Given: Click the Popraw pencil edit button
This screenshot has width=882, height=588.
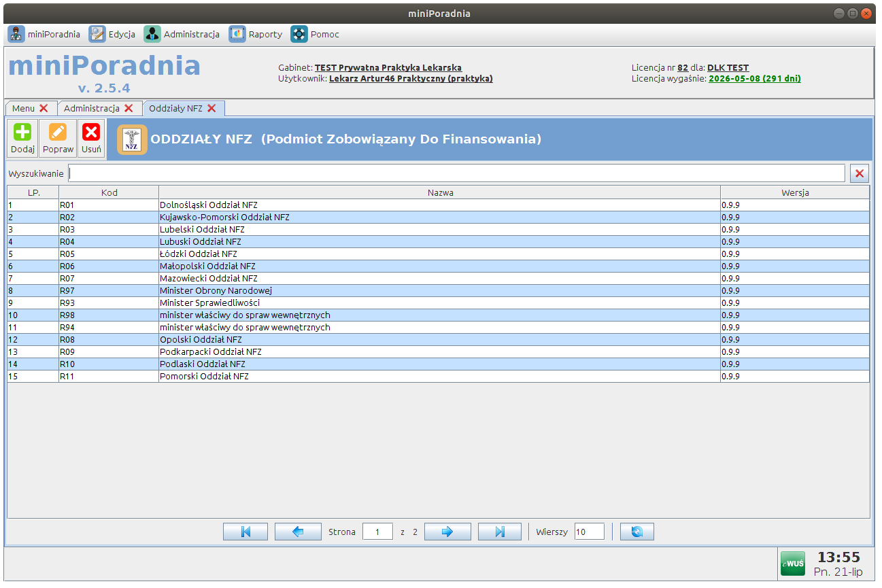Looking at the screenshot, I should click(58, 139).
